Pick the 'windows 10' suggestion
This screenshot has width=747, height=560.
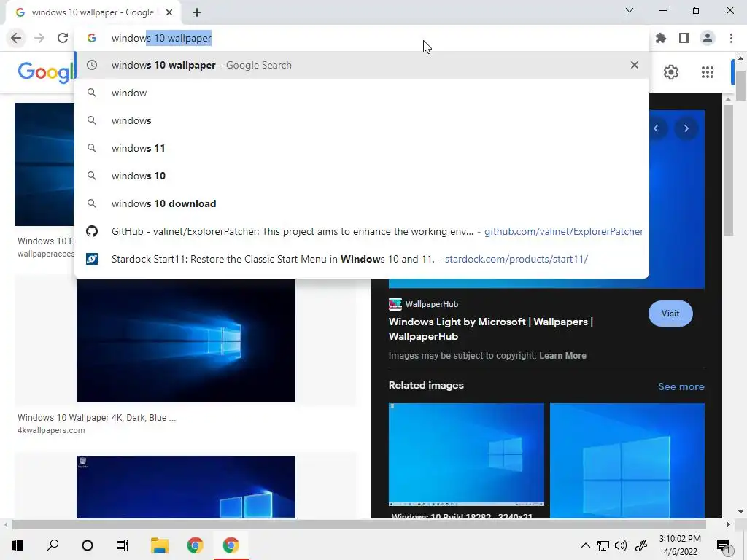(362, 176)
